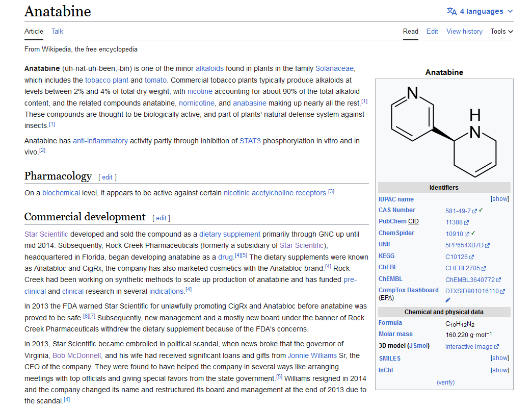Show the SMILES string

coord(500,358)
